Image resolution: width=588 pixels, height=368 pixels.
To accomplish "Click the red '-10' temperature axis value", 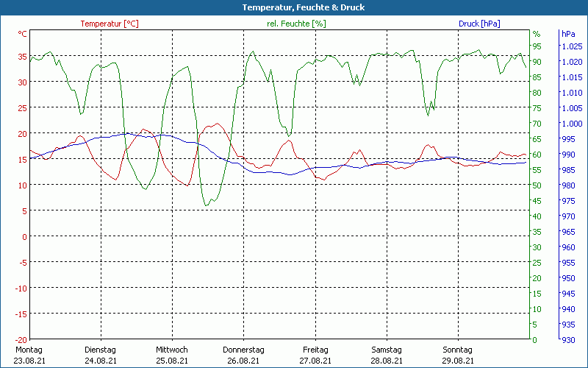I will [x=21, y=289].
